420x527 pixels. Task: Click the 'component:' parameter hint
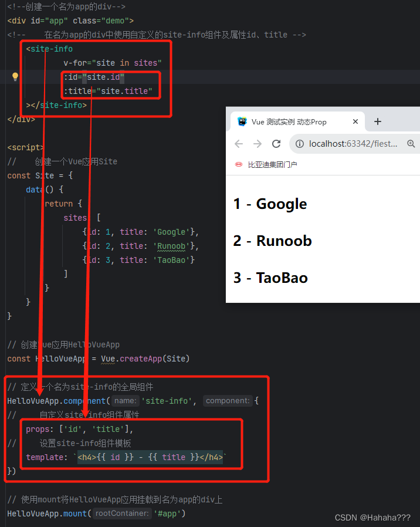[x=228, y=401]
